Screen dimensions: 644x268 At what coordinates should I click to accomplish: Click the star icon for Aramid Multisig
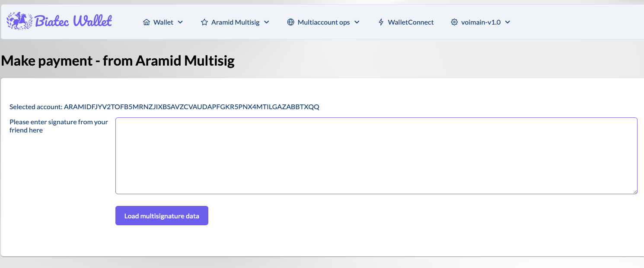[204, 22]
